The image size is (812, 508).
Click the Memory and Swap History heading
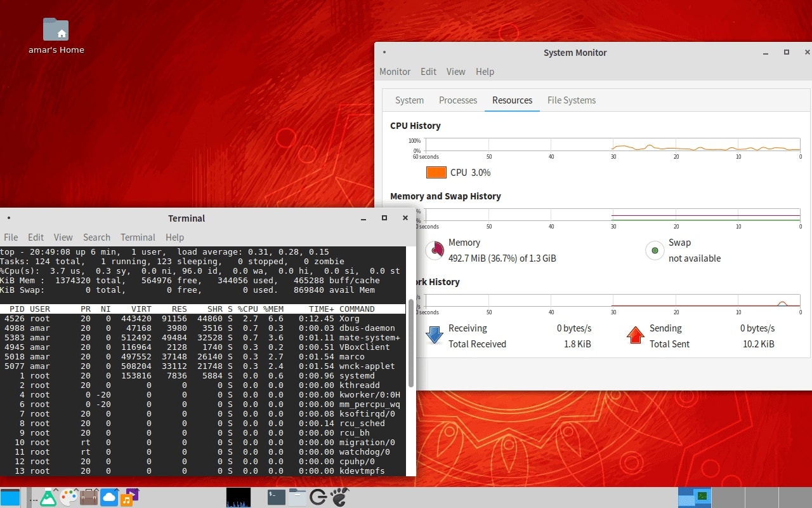(x=445, y=196)
